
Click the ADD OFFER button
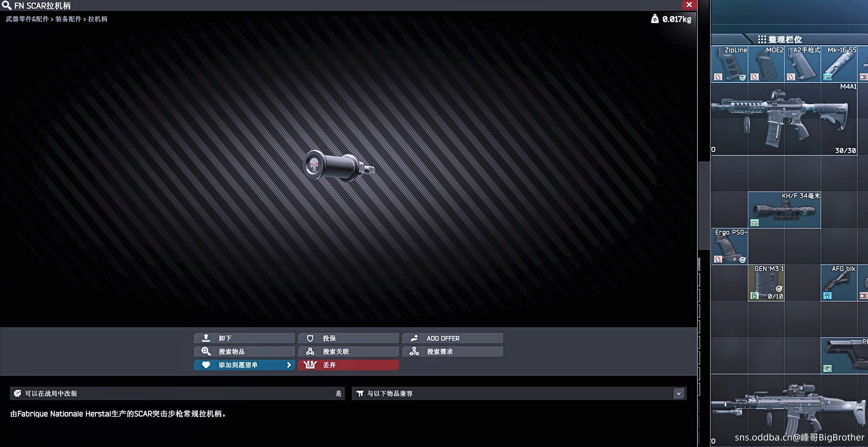(x=452, y=338)
